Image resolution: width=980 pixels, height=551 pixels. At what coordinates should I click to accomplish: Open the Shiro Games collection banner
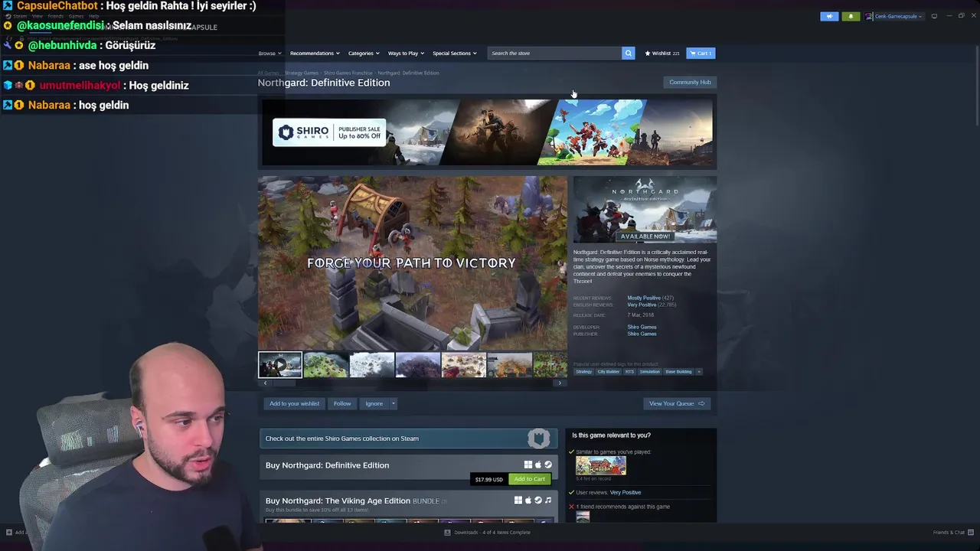pos(408,439)
